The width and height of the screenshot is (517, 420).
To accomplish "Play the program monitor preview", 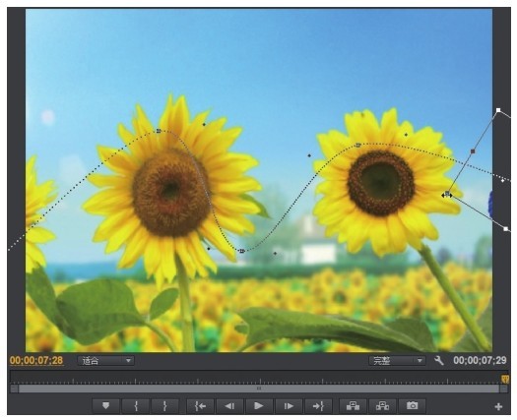I will [259, 405].
